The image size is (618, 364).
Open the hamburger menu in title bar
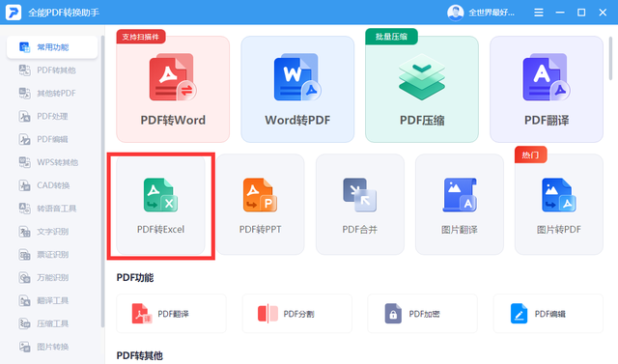point(539,13)
